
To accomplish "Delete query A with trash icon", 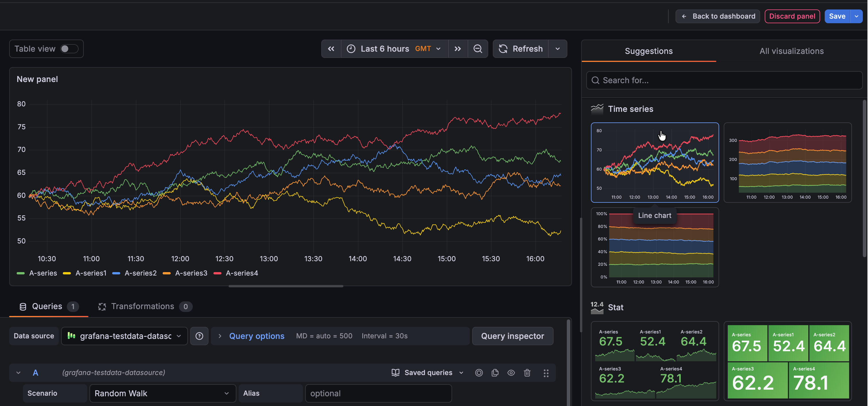I will [527, 373].
